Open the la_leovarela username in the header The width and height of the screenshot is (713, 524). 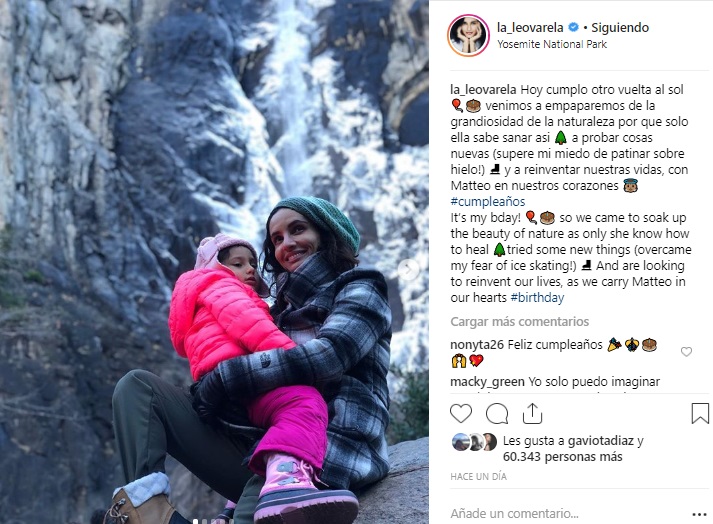tap(530, 28)
